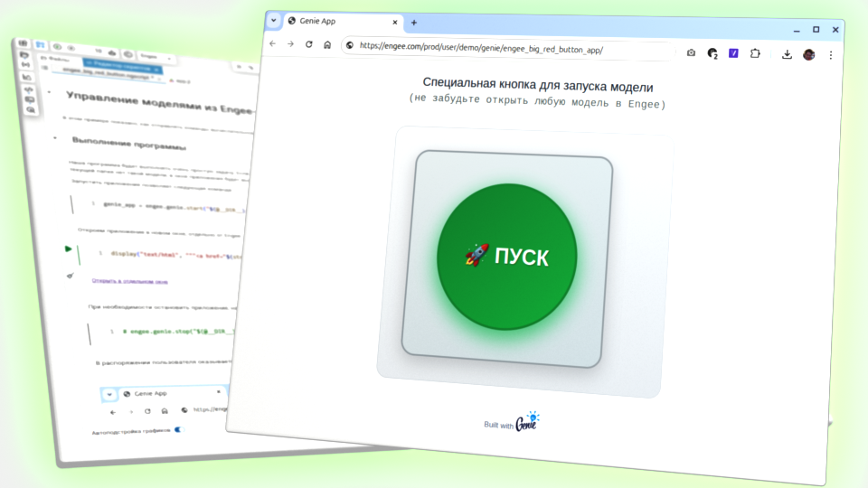Open the search icon in Engee sidebar
Viewport: 868px width, 488px height.
point(31,110)
